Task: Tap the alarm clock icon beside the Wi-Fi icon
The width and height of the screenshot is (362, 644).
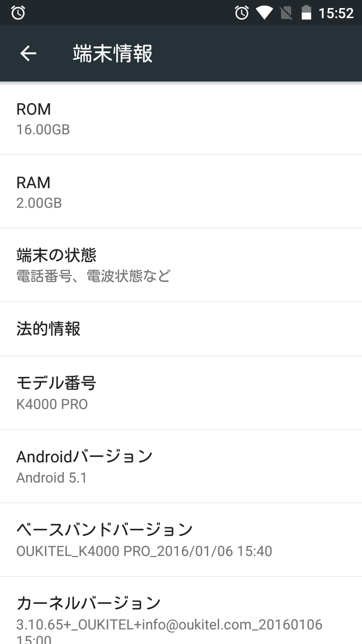Action: point(242,13)
